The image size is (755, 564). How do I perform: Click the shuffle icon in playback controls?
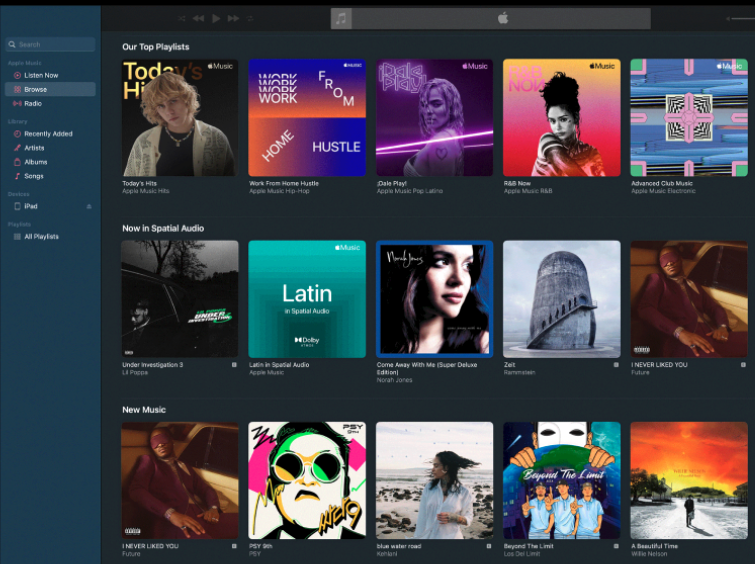point(182,18)
